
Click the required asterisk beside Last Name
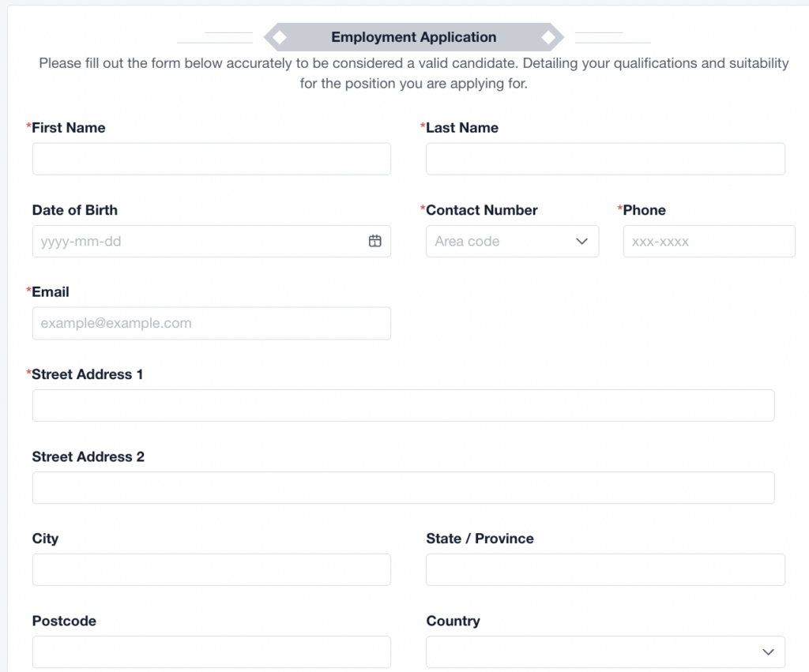tap(423, 126)
